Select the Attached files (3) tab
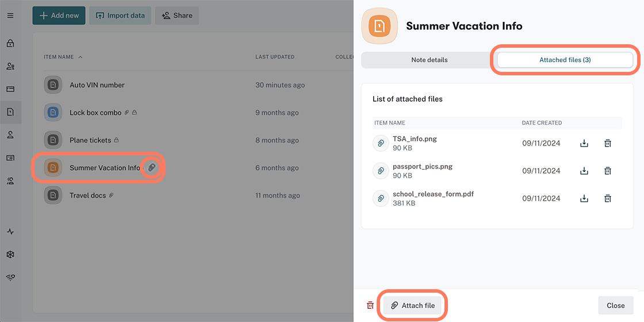644x322 pixels. pos(565,60)
